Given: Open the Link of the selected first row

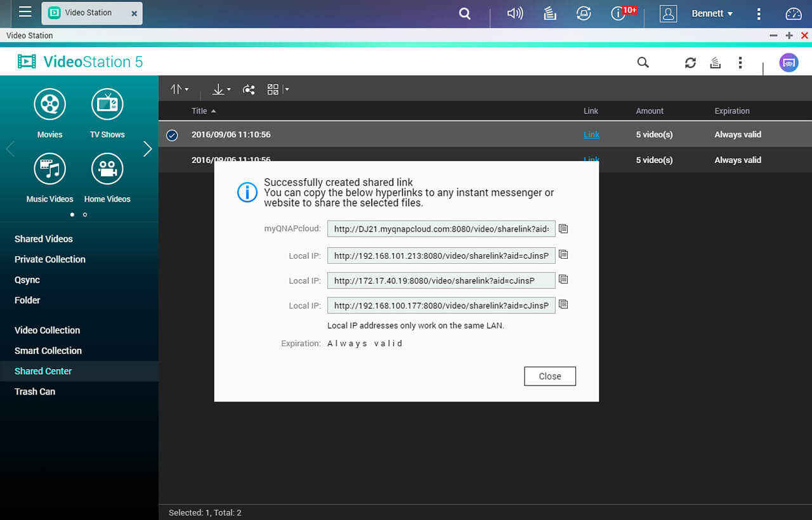Looking at the screenshot, I should tap(591, 134).
